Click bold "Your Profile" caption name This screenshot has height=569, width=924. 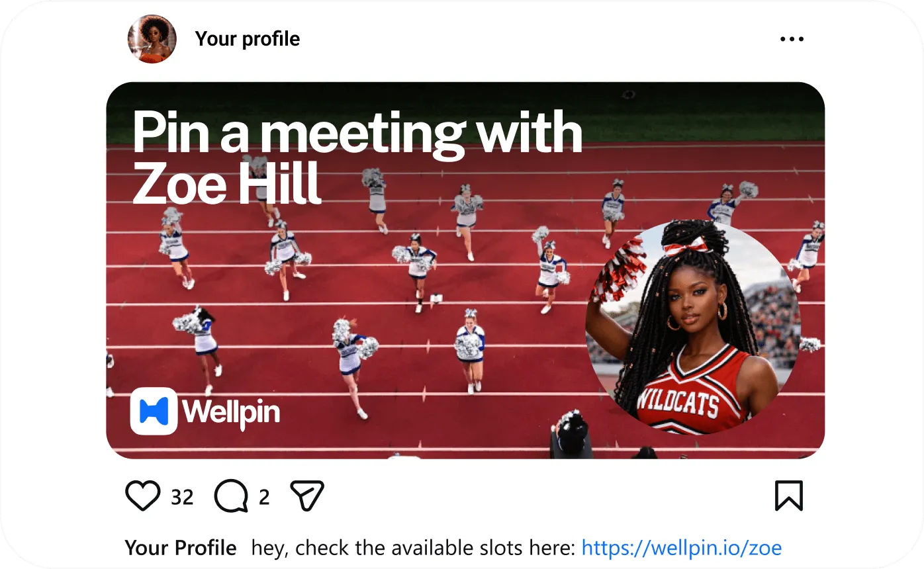click(x=181, y=548)
